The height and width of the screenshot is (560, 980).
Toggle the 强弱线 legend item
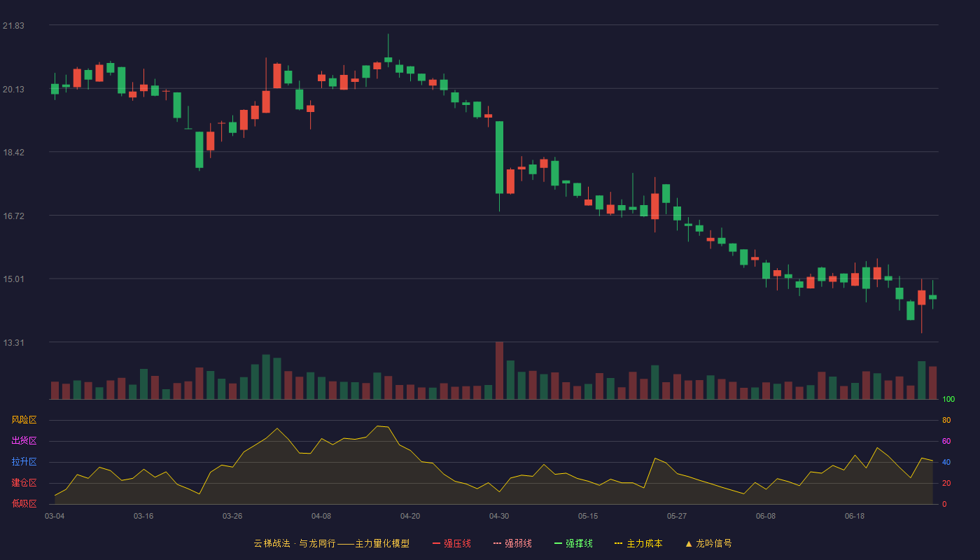click(x=512, y=543)
